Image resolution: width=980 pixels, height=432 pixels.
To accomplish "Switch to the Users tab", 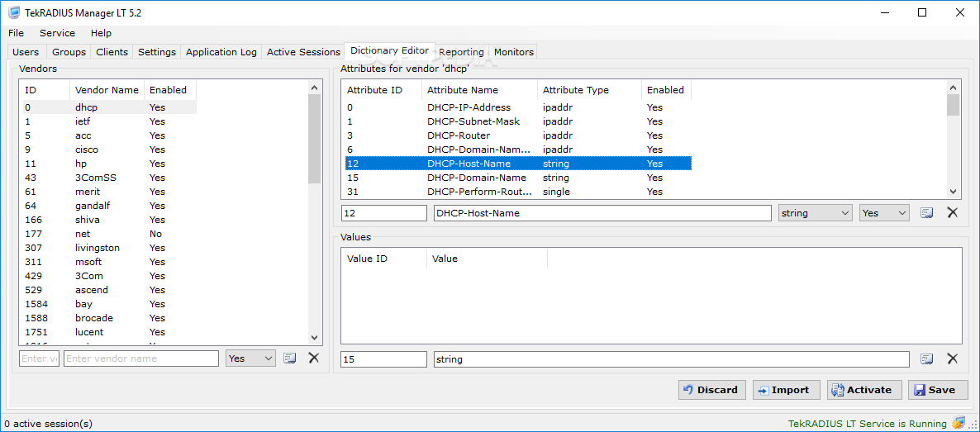I will (26, 52).
